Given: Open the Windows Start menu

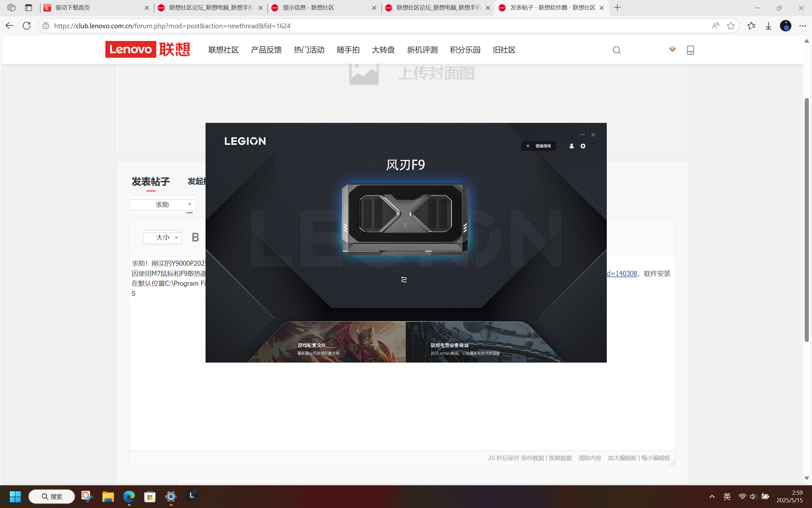Looking at the screenshot, I should pos(15,496).
